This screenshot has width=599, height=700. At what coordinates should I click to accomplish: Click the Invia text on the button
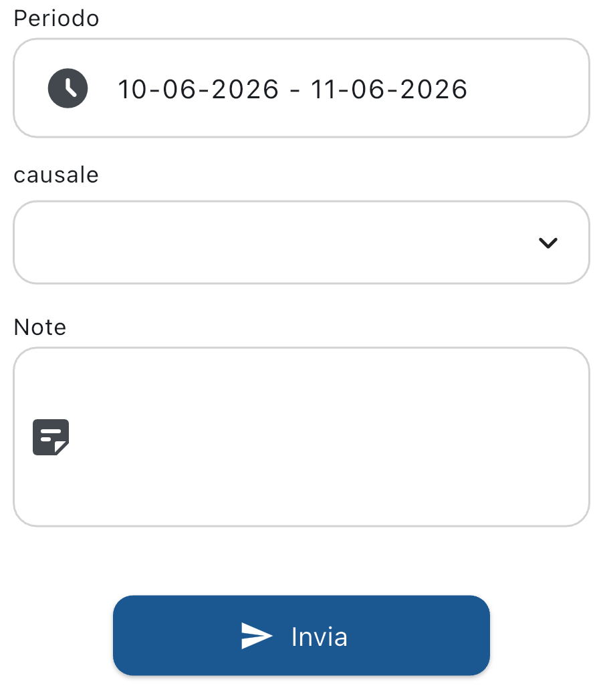(x=320, y=637)
